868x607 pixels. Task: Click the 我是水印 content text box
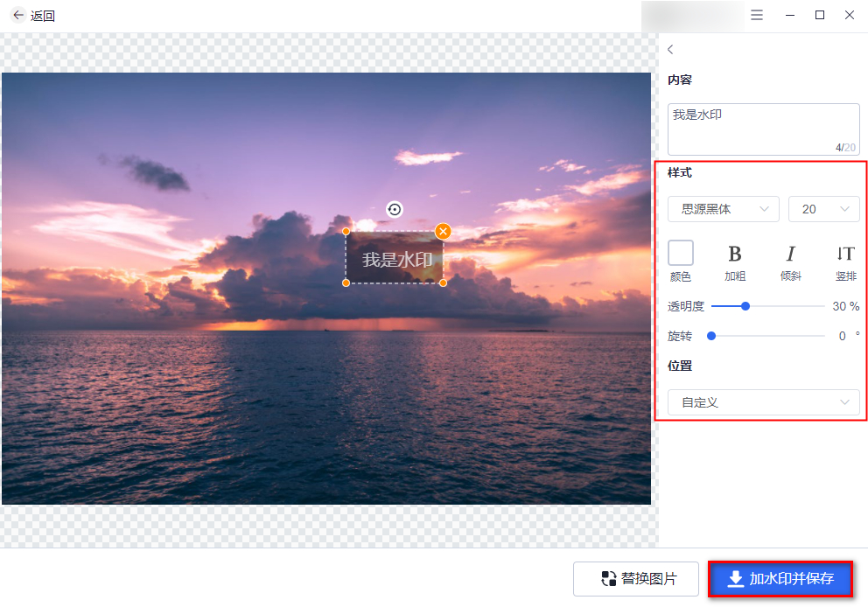click(x=763, y=129)
